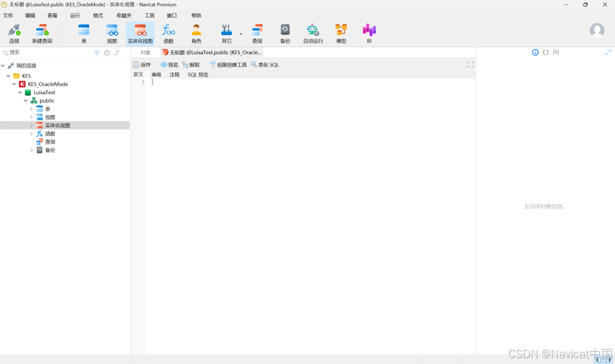The height and width of the screenshot is (364, 615).
Task: Switch to the 注释 sub-tab
Action: click(174, 74)
